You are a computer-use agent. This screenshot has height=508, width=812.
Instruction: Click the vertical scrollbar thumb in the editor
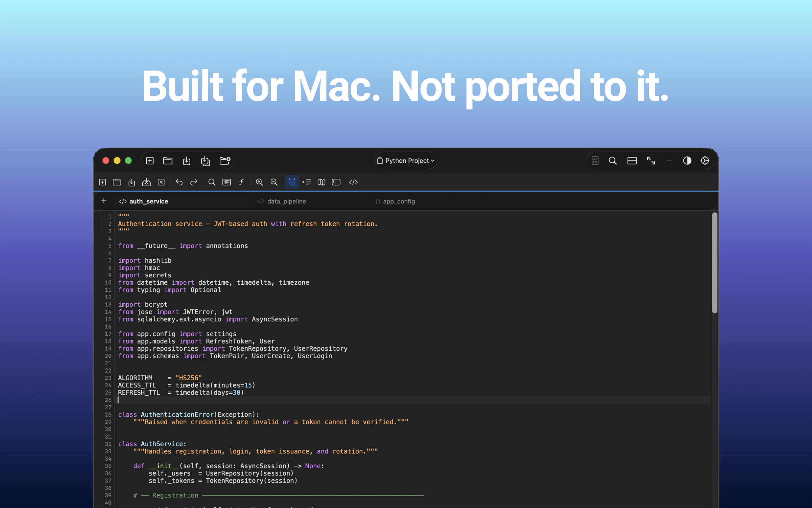(x=714, y=263)
